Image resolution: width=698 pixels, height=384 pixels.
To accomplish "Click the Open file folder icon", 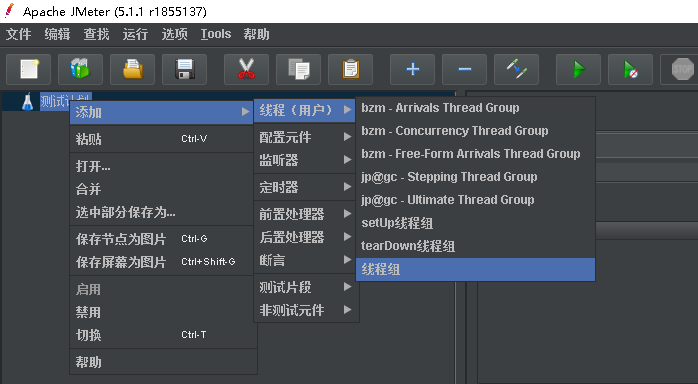I will tap(133, 69).
